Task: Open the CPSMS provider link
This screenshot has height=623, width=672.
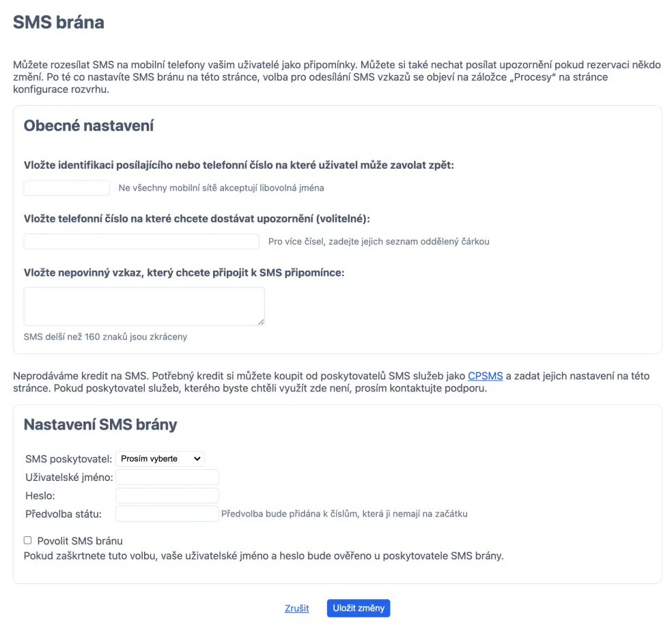Action: (485, 376)
